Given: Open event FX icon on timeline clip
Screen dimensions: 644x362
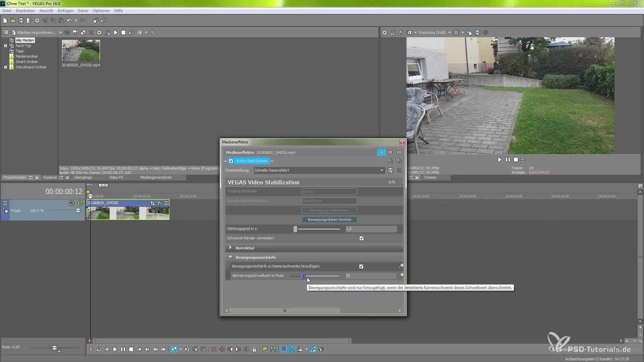Looking at the screenshot, I should point(159,203).
